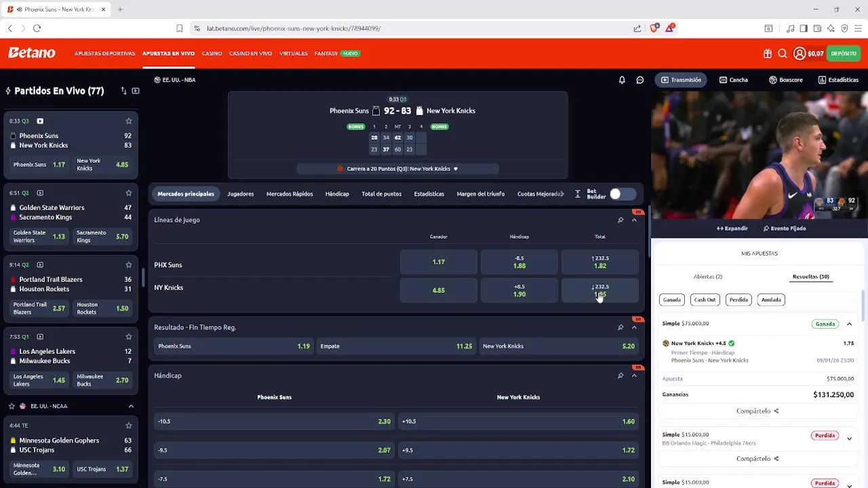
Task: Open the Boxscore view
Action: (785, 80)
